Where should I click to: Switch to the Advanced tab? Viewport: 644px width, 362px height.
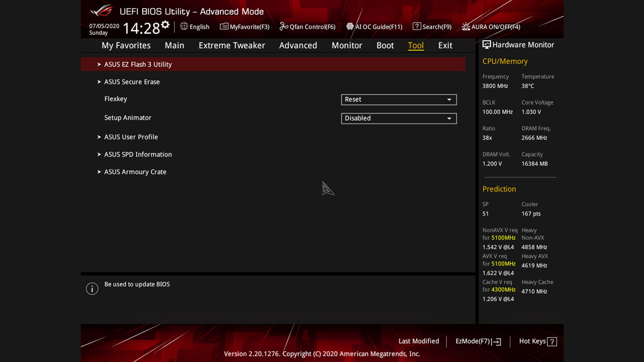coord(298,46)
